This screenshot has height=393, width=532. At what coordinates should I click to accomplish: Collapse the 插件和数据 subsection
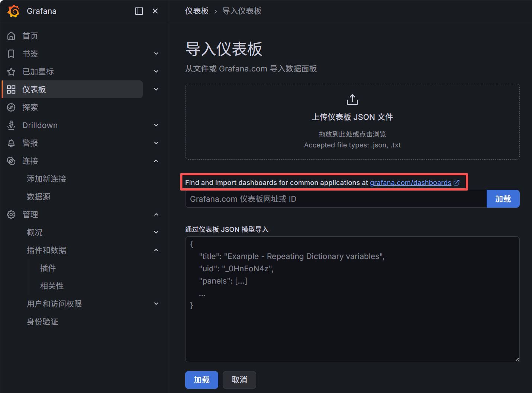pyautogui.click(x=156, y=250)
